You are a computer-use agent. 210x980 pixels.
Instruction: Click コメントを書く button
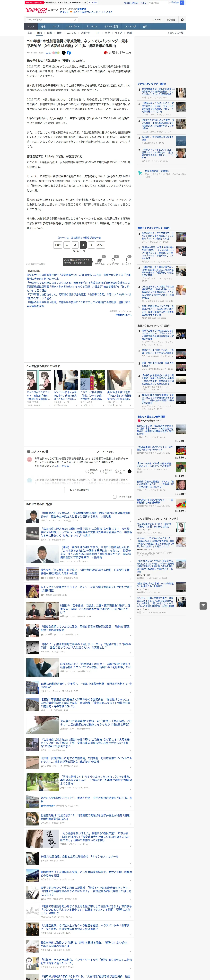pos(105,452)
